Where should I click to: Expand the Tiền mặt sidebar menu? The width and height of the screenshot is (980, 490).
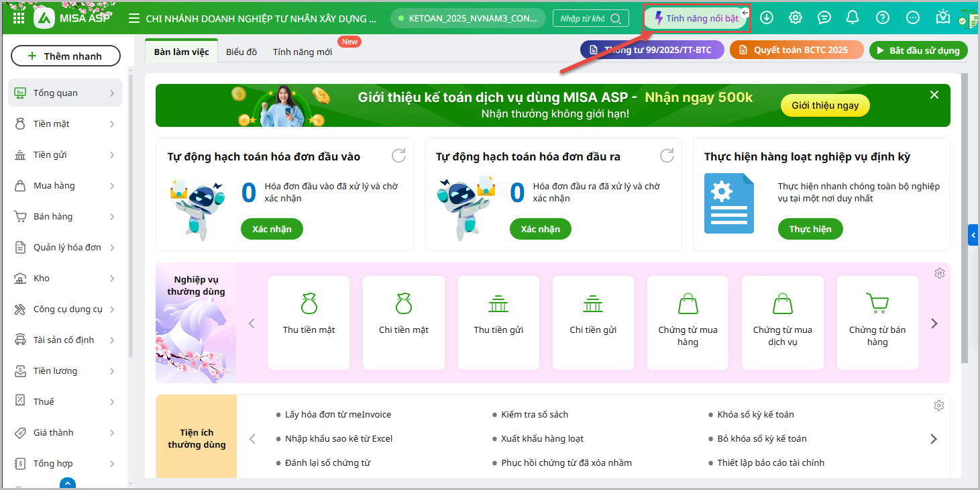pos(65,124)
